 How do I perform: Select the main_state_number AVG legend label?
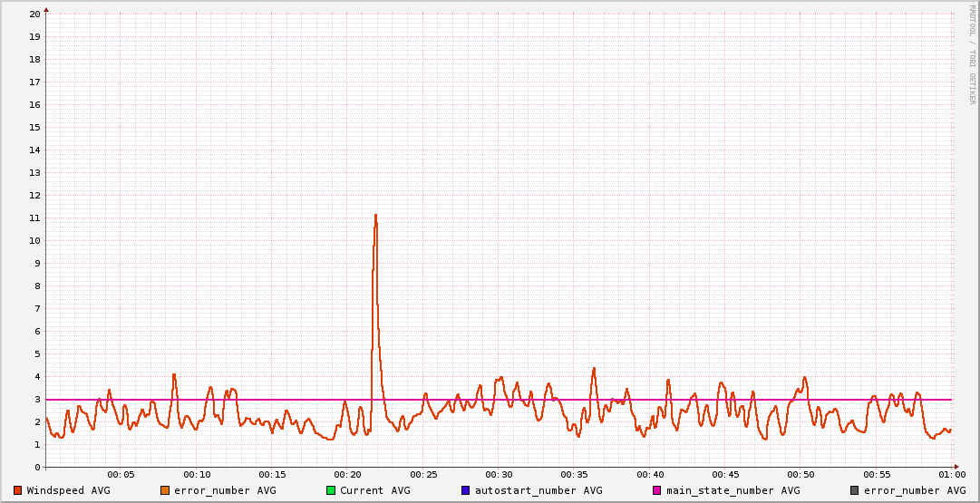click(733, 490)
